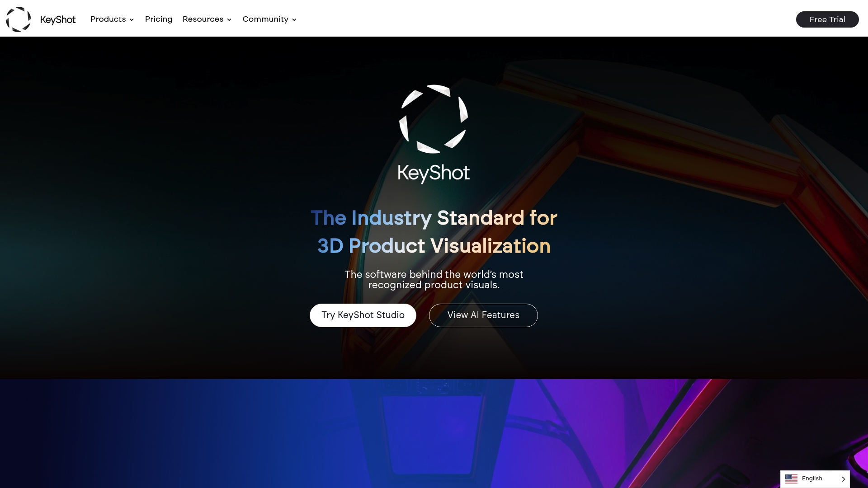Open View AI Features button
This screenshot has width=868, height=488.
[483, 315]
